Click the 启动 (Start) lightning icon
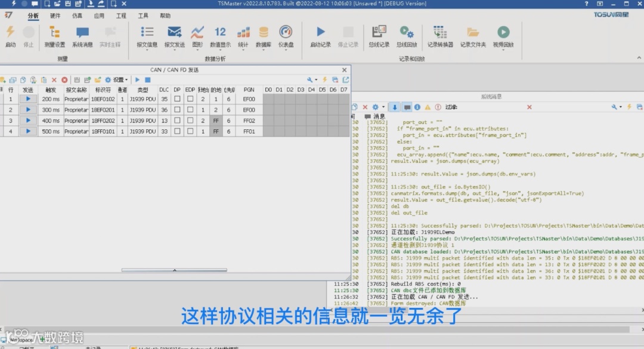 10,36
